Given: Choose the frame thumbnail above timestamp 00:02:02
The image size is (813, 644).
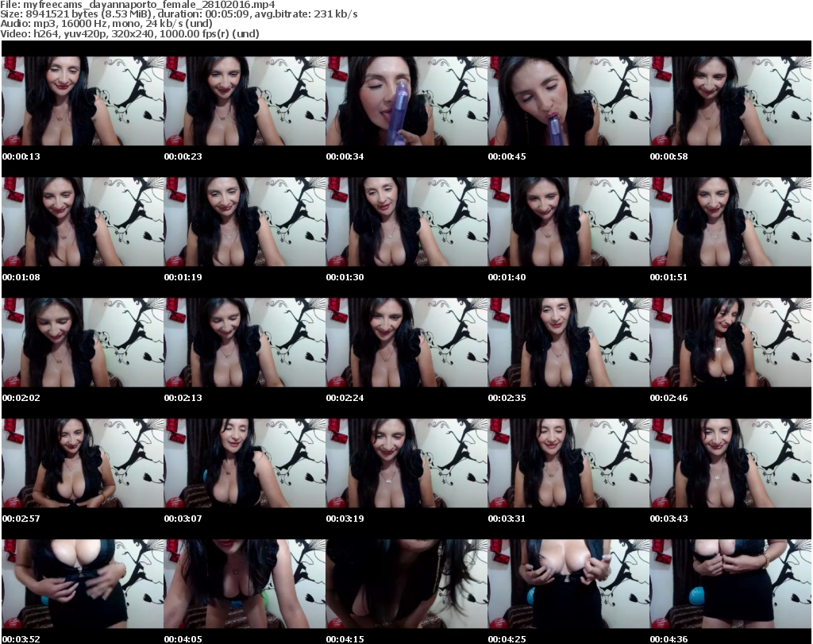Looking at the screenshot, I should pos(83,343).
